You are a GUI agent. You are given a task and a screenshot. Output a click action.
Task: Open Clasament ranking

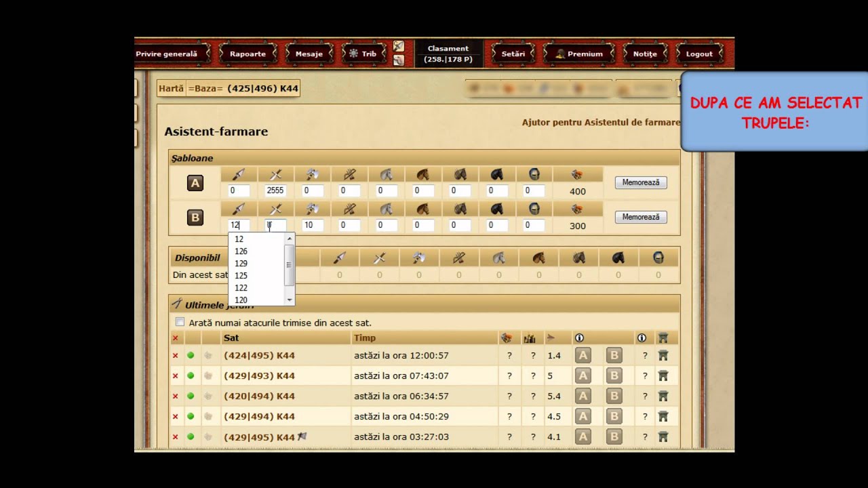click(448, 49)
